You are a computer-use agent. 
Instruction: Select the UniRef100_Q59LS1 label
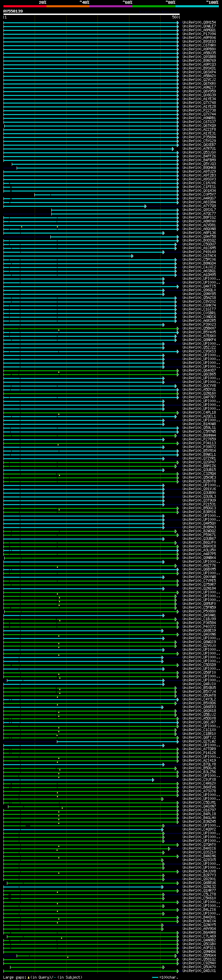tap(199, 428)
